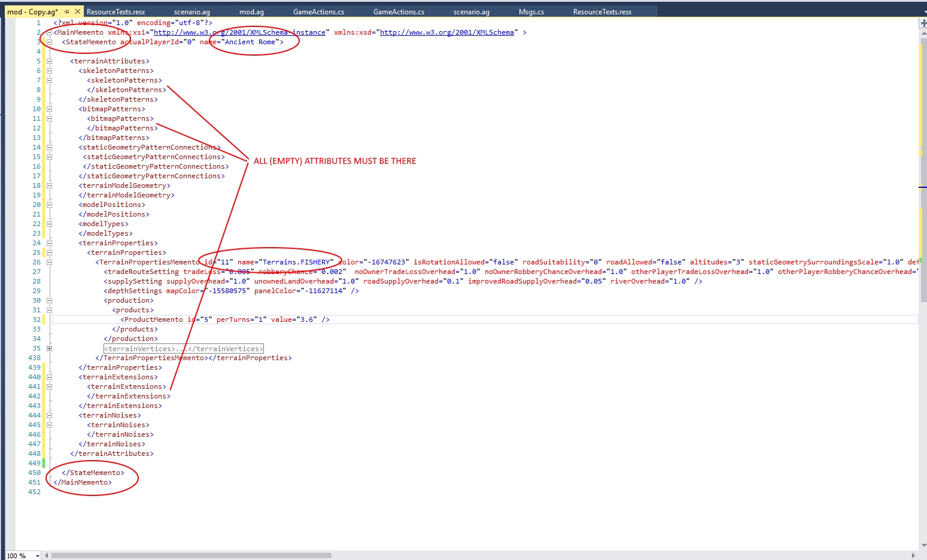Click the vertical scrollbar up arrow
927x560 pixels.
pos(923,34)
